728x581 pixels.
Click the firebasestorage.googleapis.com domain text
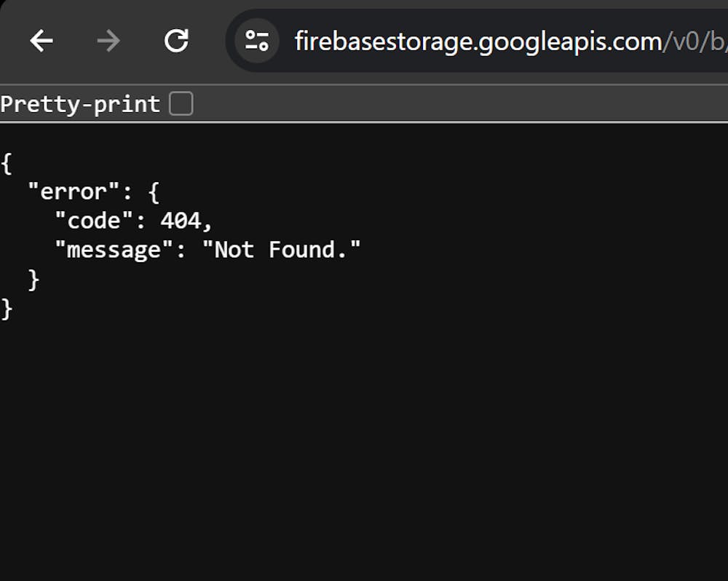pos(477,41)
